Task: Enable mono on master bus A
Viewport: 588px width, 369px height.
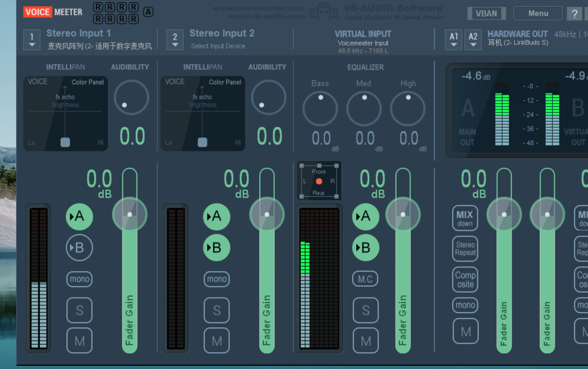Action: point(465,305)
